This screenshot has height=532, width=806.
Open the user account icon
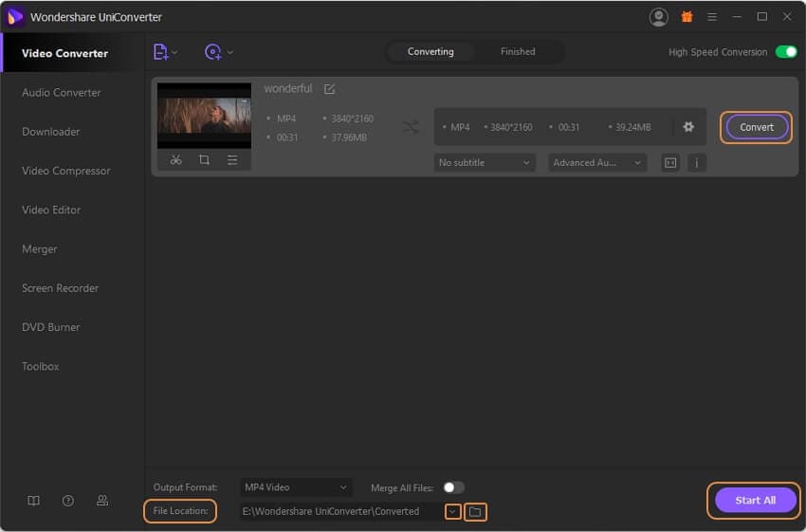[x=658, y=17]
